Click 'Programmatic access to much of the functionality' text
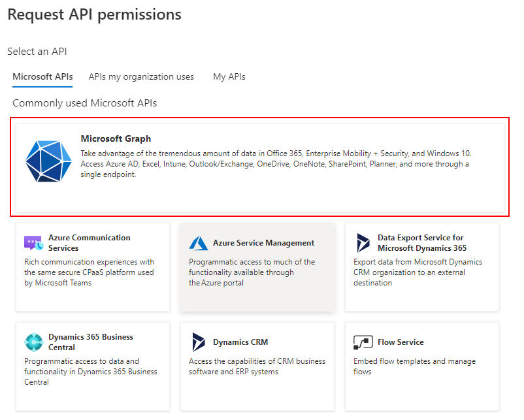 click(x=252, y=272)
